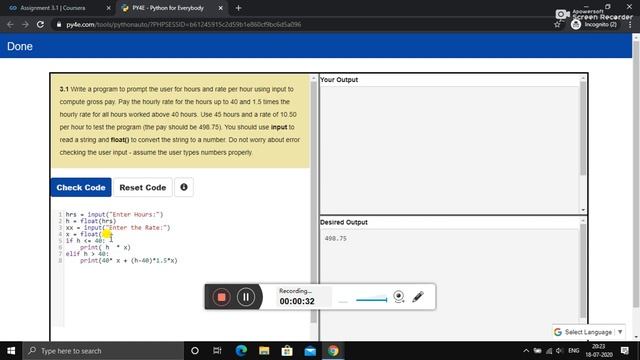This screenshot has width=640, height=360.
Task: Show hidden system tray icons
Action: click(526, 351)
